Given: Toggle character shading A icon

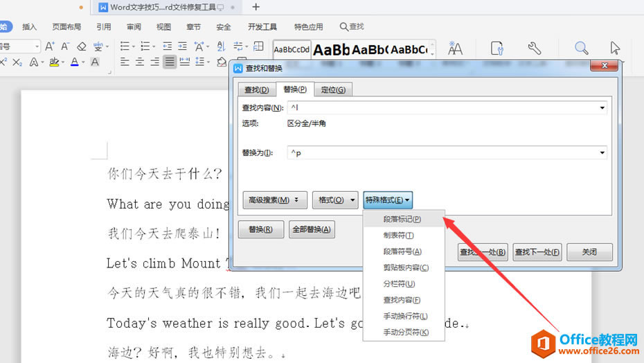Looking at the screenshot, I should [x=95, y=62].
